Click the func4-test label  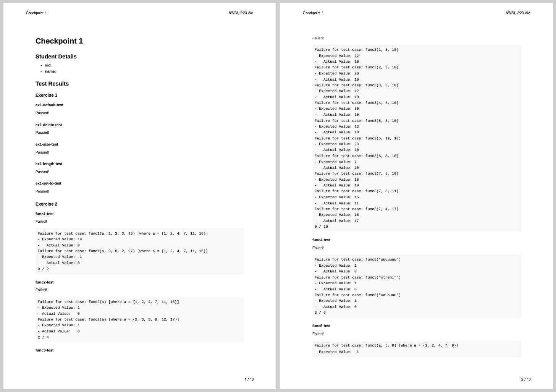point(321,240)
